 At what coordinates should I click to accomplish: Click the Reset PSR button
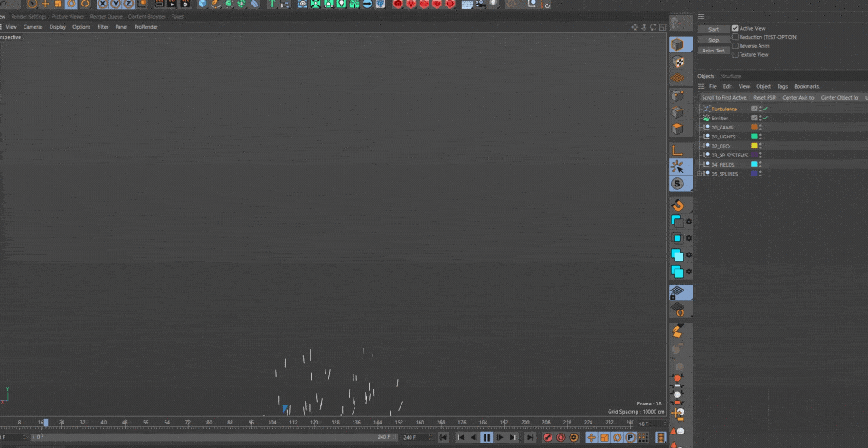coord(765,98)
